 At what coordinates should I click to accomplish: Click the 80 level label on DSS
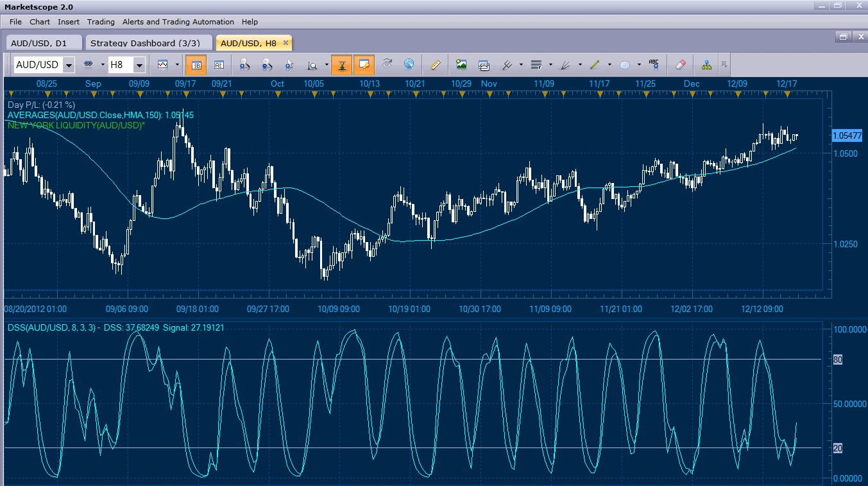(x=838, y=360)
